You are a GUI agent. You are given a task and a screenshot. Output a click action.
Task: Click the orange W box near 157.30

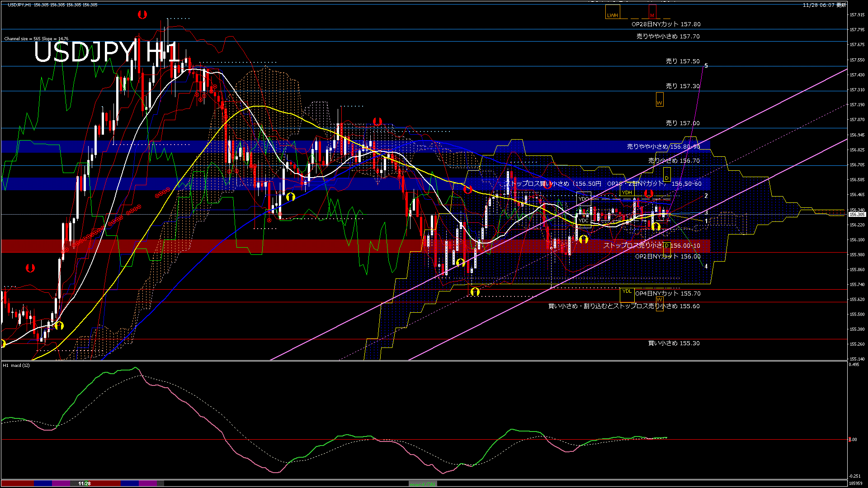point(659,99)
